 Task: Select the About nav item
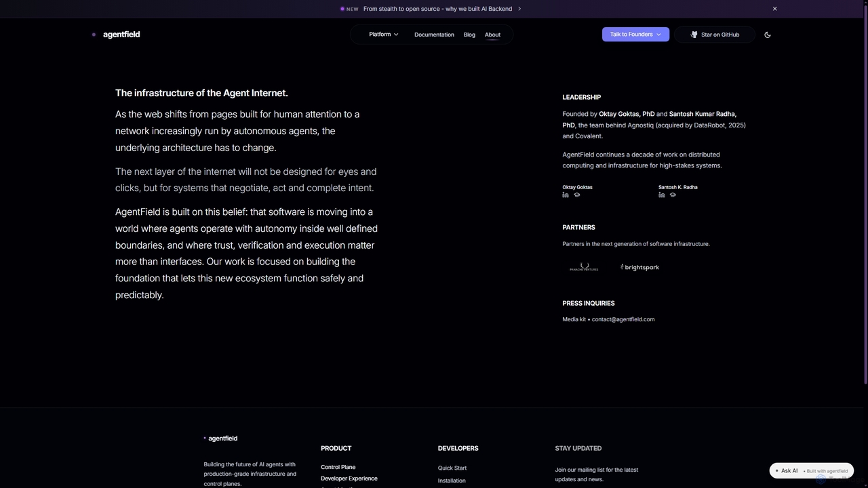click(492, 35)
